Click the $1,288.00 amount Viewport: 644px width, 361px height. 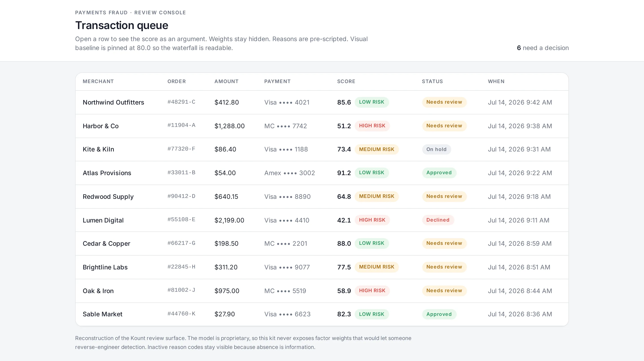coord(229,126)
